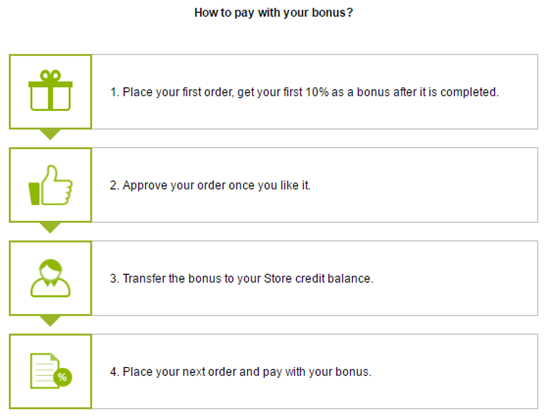Click the percent badge on document icon
The height and width of the screenshot is (420, 549).
62,377
